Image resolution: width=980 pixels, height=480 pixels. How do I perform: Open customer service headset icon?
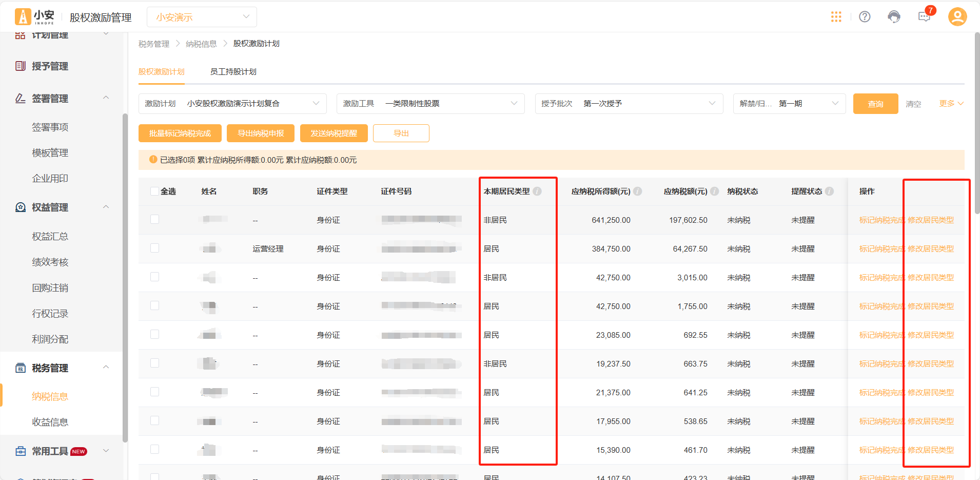click(894, 17)
